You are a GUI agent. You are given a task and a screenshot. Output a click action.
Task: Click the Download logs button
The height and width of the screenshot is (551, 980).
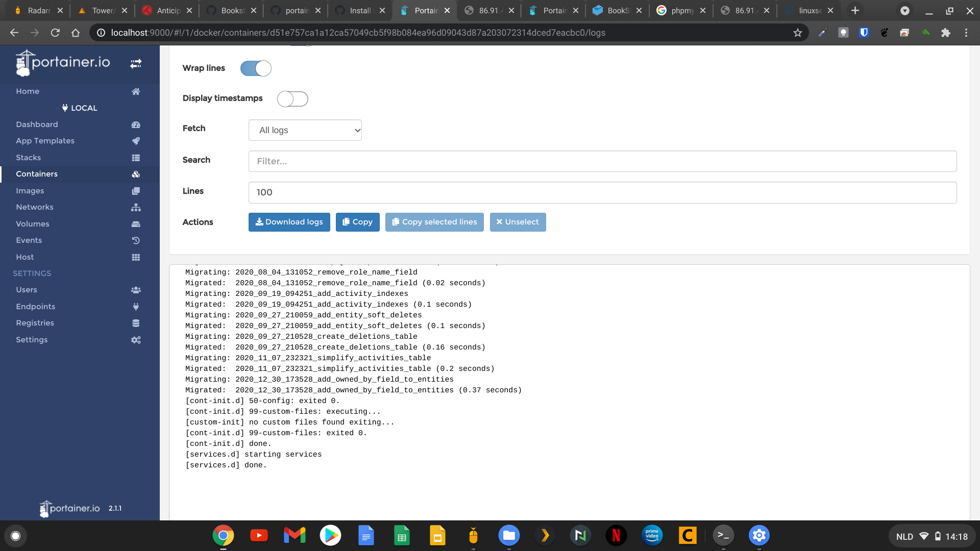289,222
